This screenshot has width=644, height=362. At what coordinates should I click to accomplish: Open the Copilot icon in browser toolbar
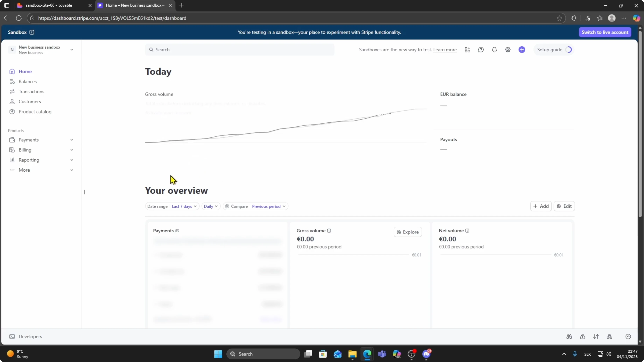click(636, 18)
